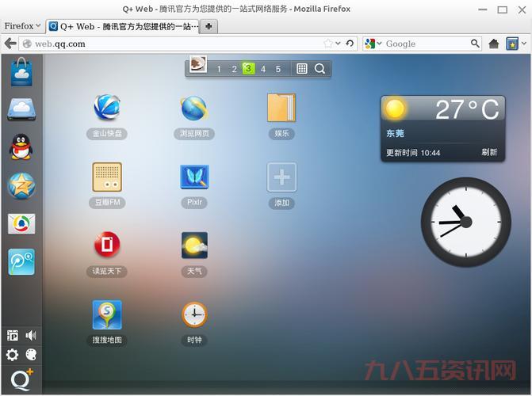This screenshot has height=396, width=532.
Task: Click the 添加 add app button
Action: coord(281,177)
